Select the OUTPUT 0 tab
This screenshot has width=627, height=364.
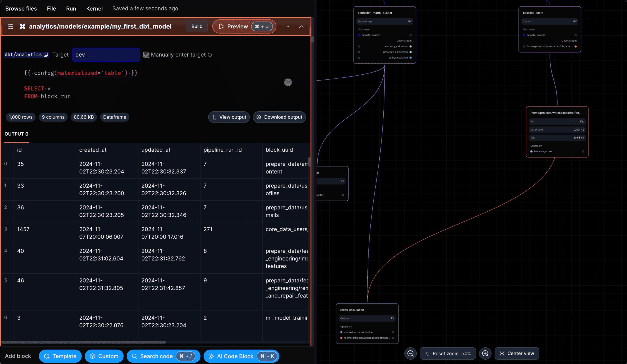tap(16, 134)
